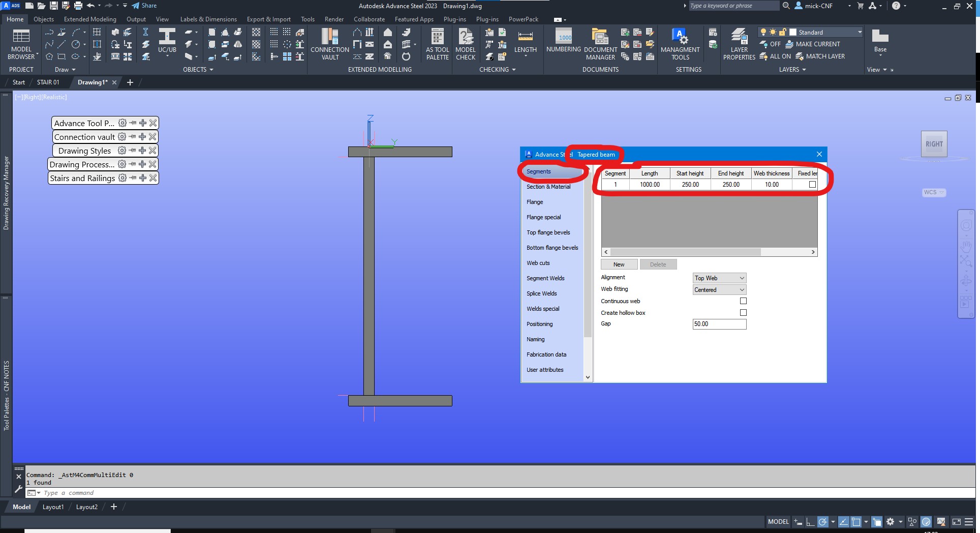The width and height of the screenshot is (980, 533).
Task: Run the Model Check tool
Action: coord(465,44)
